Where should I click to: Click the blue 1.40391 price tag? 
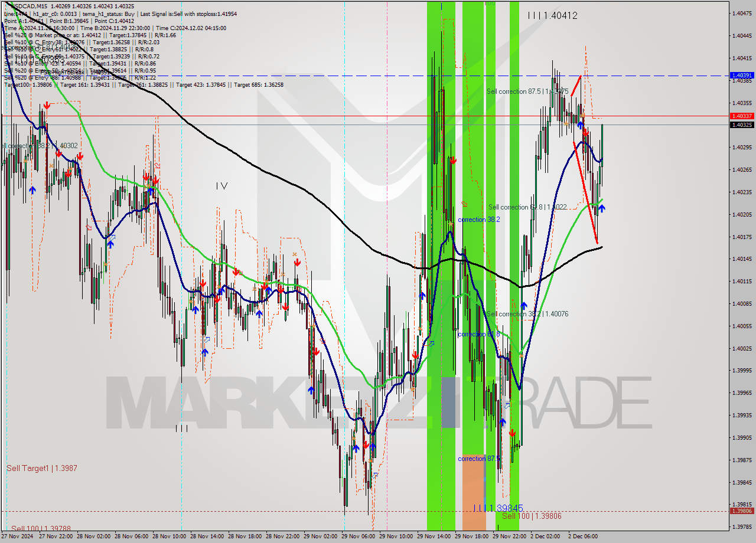point(742,76)
